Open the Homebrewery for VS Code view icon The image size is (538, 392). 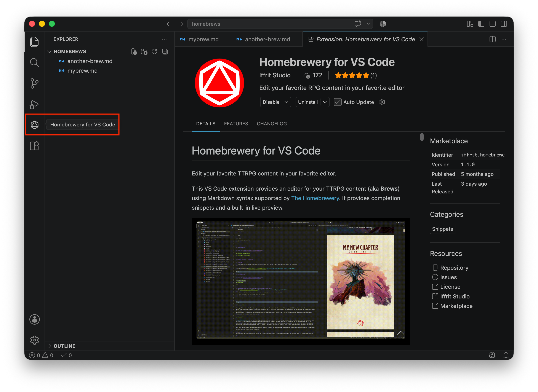[34, 125]
